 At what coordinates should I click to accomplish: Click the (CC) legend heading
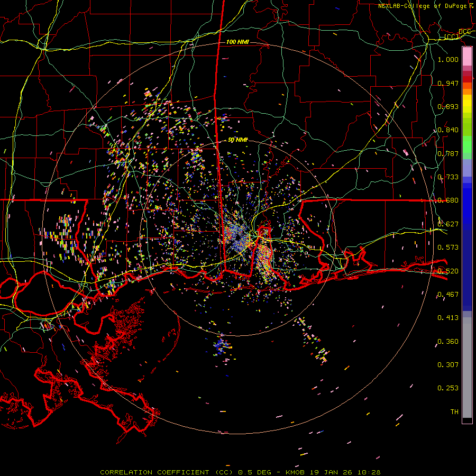point(452,37)
